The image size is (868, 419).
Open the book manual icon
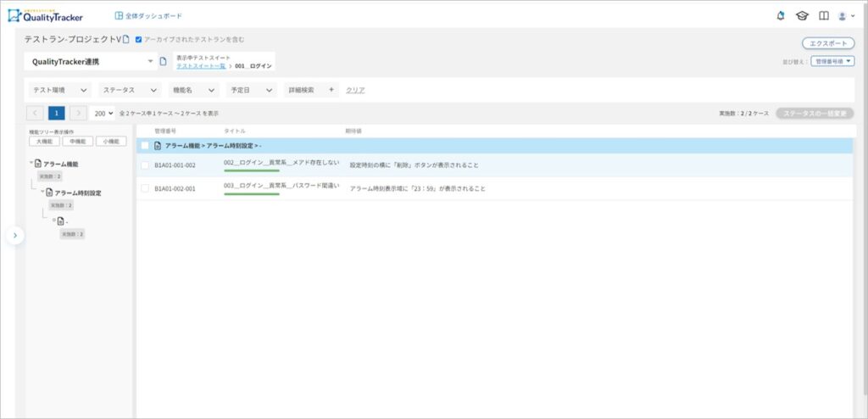[823, 16]
